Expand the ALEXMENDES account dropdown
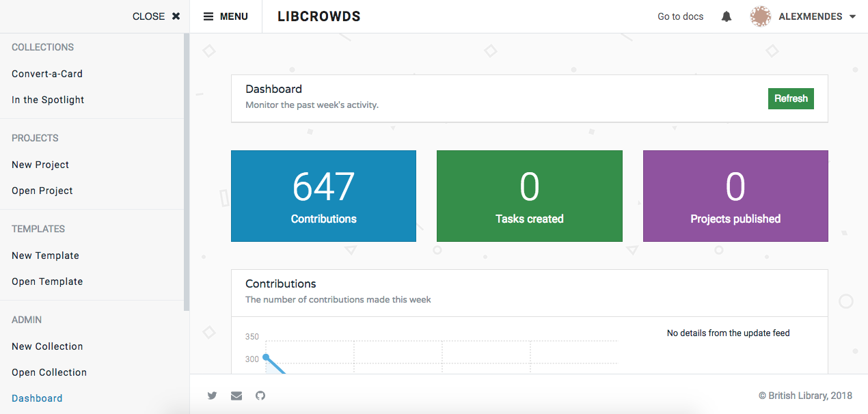The height and width of the screenshot is (414, 868). 854,16
